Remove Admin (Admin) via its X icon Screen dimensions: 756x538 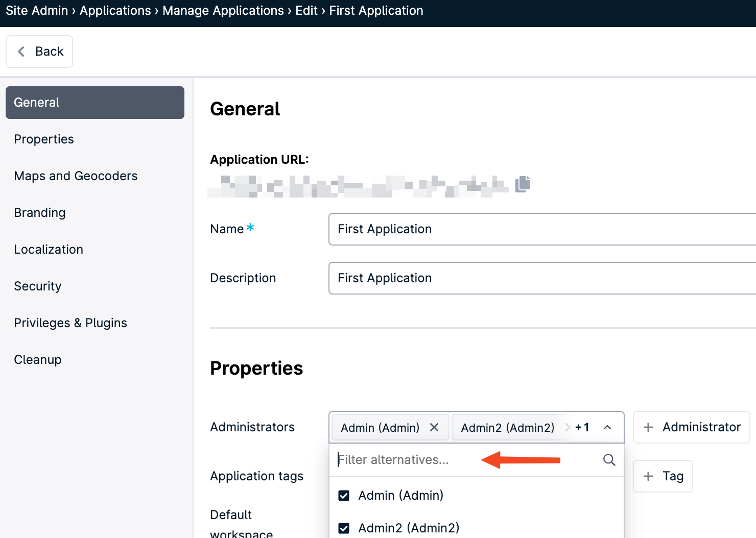pos(434,427)
